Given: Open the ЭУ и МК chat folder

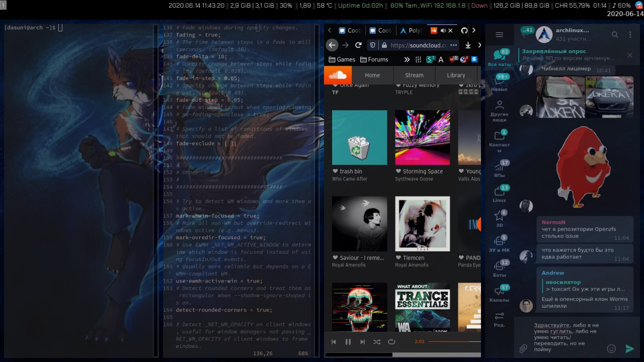Looking at the screenshot, I should point(499,244).
